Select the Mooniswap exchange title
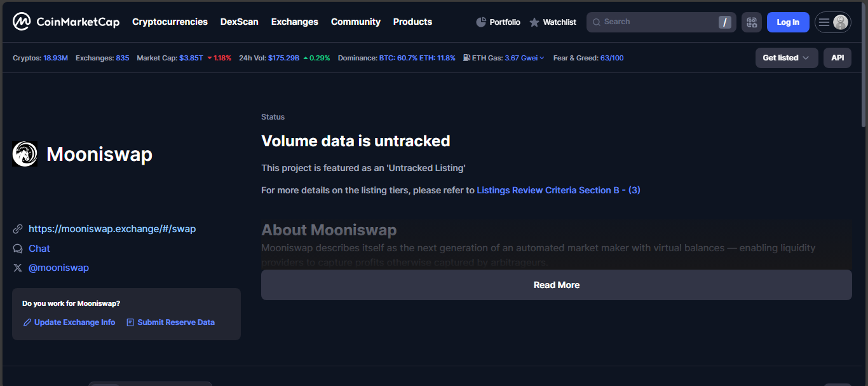This screenshot has height=386, width=868. point(100,154)
